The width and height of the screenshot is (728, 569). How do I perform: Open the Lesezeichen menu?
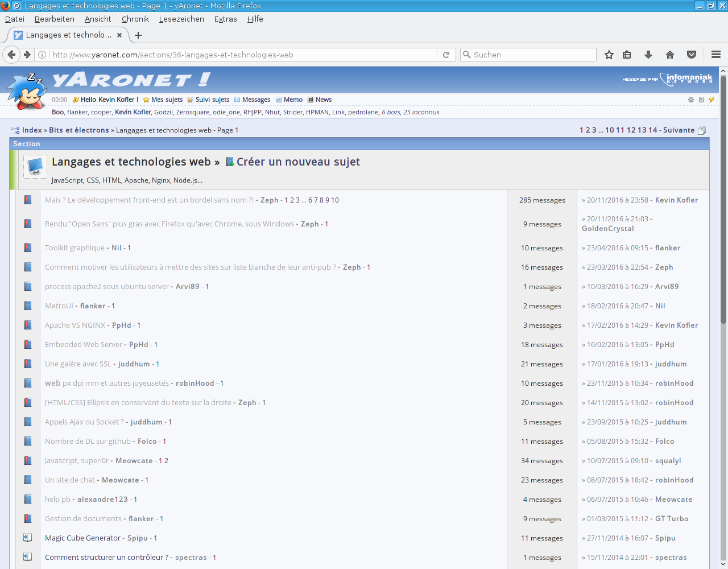coord(181,19)
